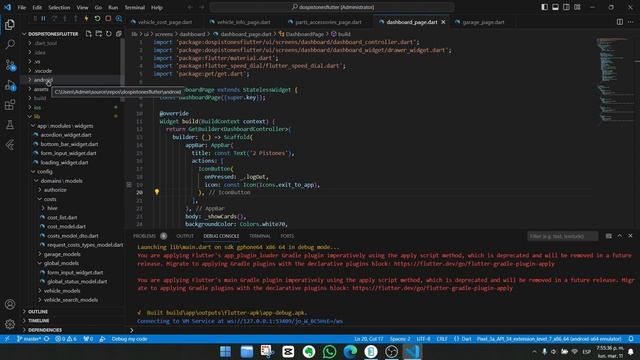Click the lightbulb code action icon
This screenshot has height=360, width=640.
(x=157, y=192)
